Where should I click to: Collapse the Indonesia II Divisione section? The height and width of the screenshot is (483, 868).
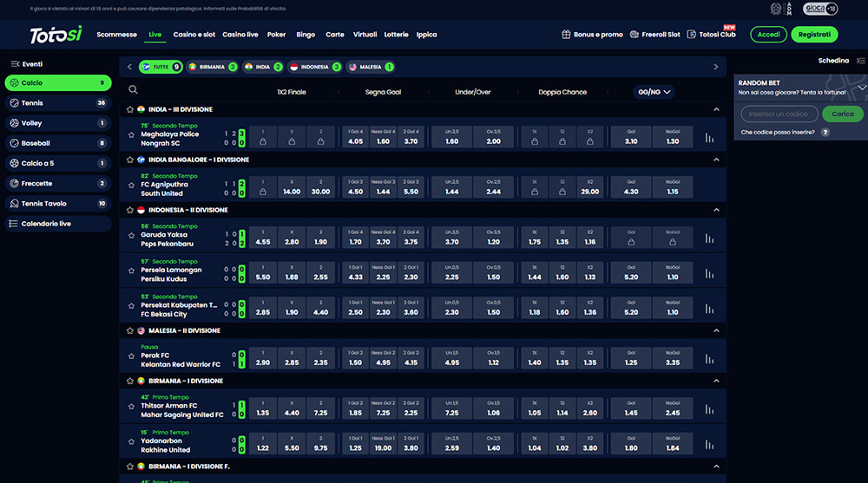tap(716, 210)
